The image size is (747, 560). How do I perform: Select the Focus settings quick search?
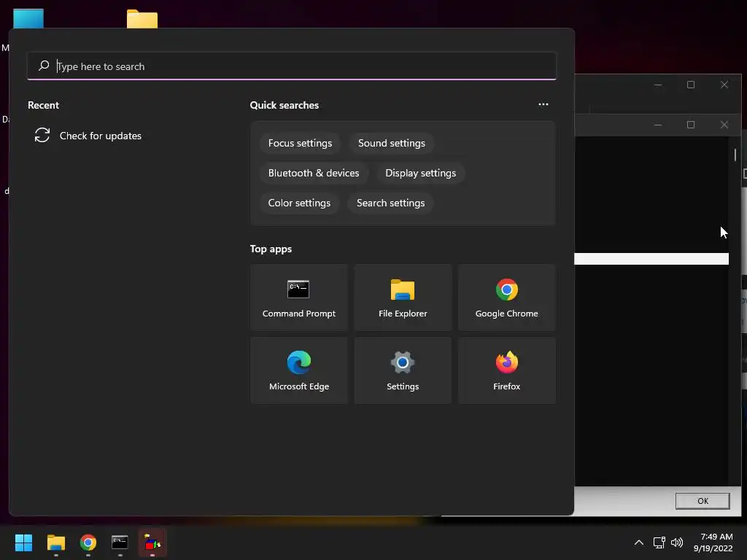[300, 144]
